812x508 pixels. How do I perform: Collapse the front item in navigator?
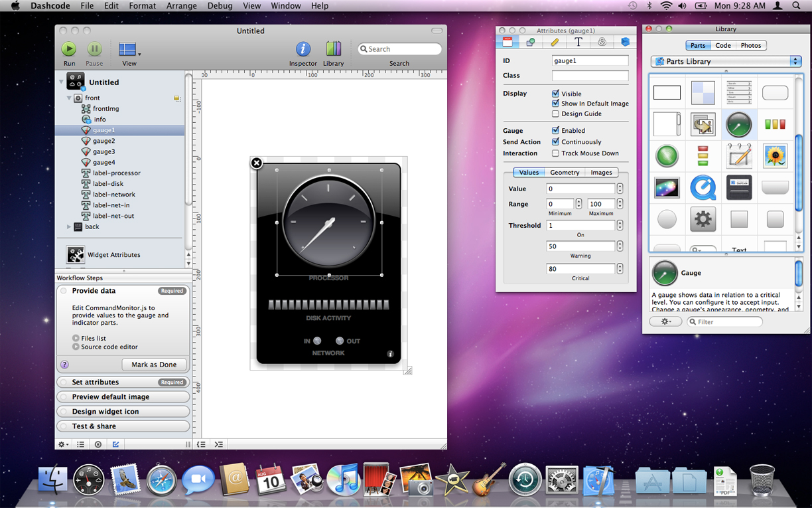click(69, 98)
